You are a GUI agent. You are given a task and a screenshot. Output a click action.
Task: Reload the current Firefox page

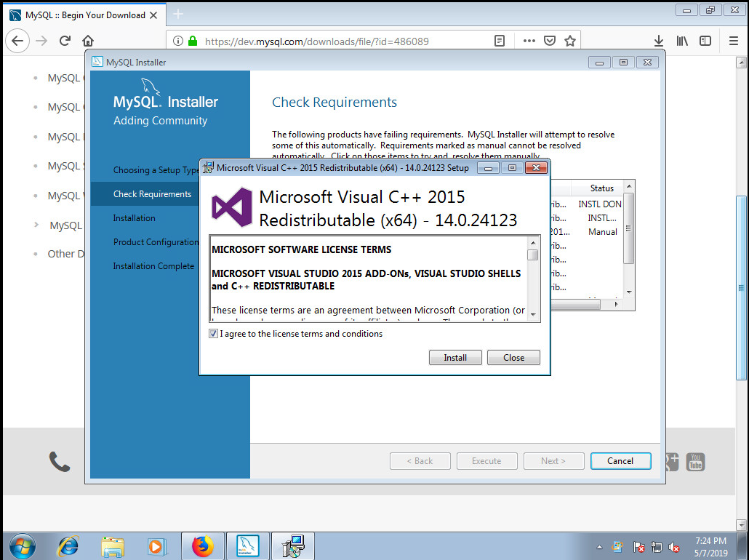pos(65,41)
